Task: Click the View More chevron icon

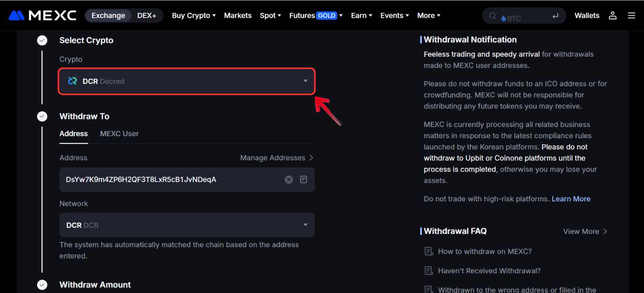Action: pyautogui.click(x=605, y=232)
